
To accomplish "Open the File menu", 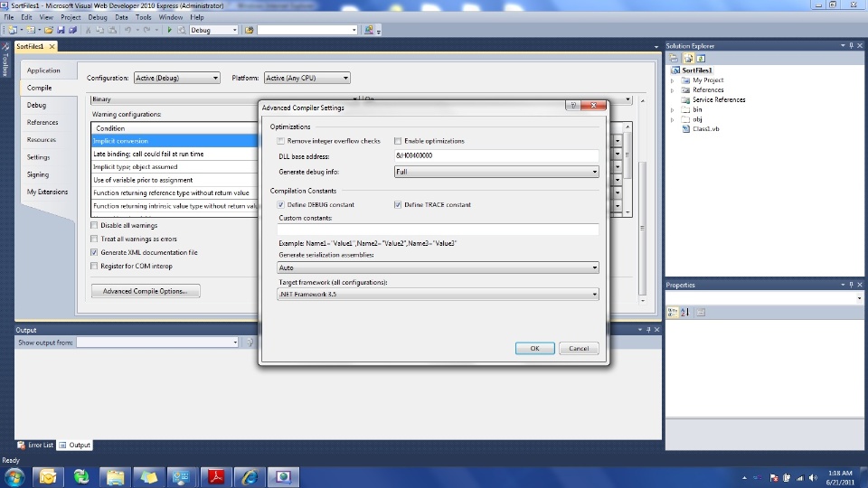I will pyautogui.click(x=9, y=17).
